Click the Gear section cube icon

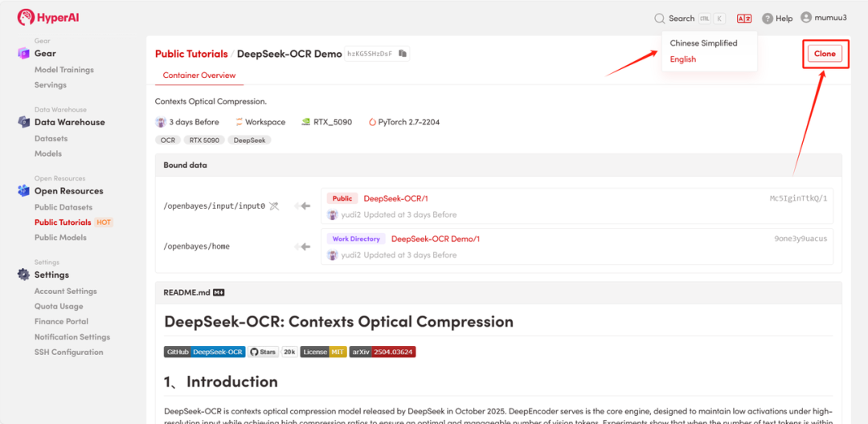tap(23, 54)
